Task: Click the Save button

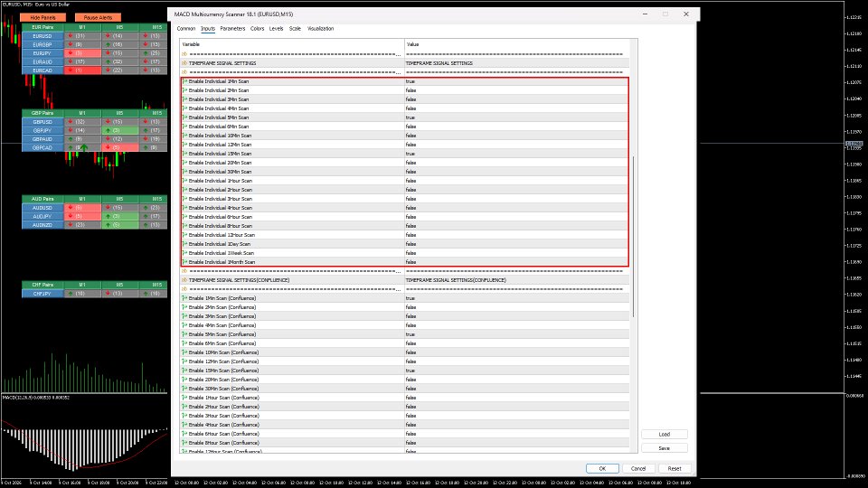Action: click(665, 448)
